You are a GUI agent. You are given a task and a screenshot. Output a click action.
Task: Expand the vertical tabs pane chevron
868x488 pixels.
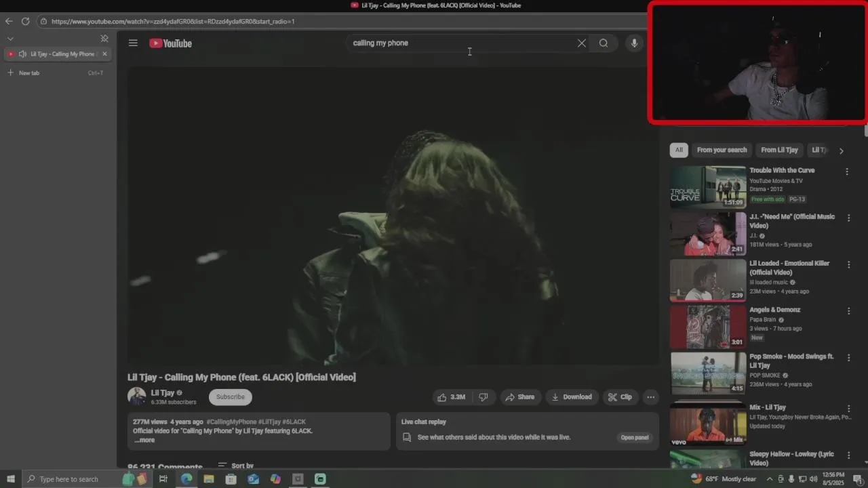point(10,39)
